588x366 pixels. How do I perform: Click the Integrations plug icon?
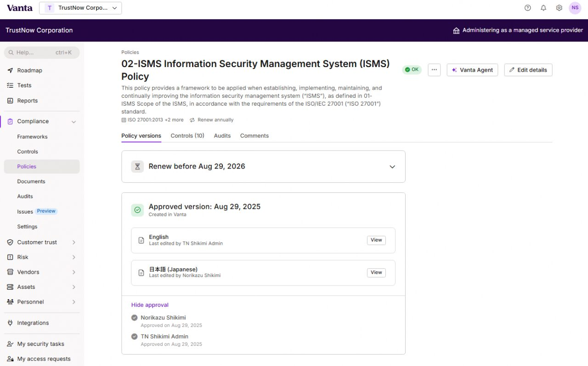pos(10,323)
